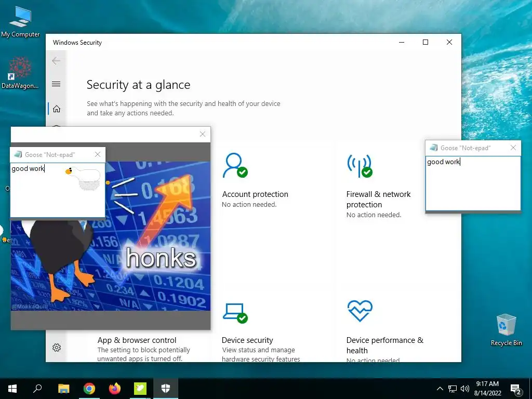
Task: Click "good work" text in left Not-epad
Action: coord(28,169)
